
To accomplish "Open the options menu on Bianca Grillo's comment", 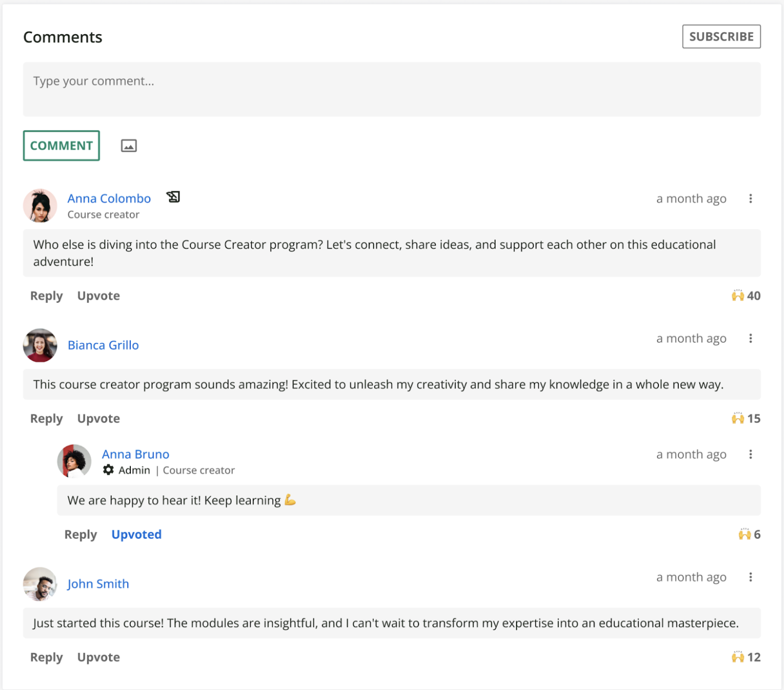I will (x=750, y=338).
